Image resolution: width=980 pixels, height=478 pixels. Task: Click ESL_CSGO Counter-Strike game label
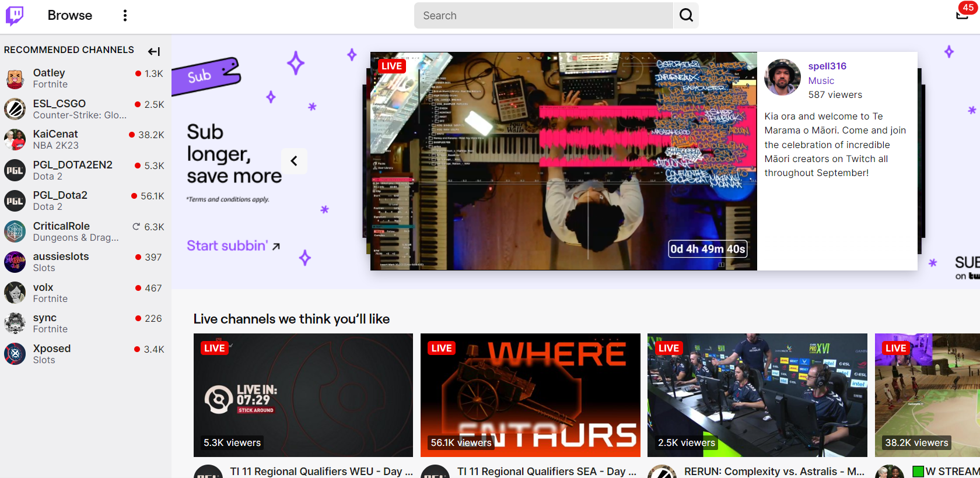click(x=79, y=115)
